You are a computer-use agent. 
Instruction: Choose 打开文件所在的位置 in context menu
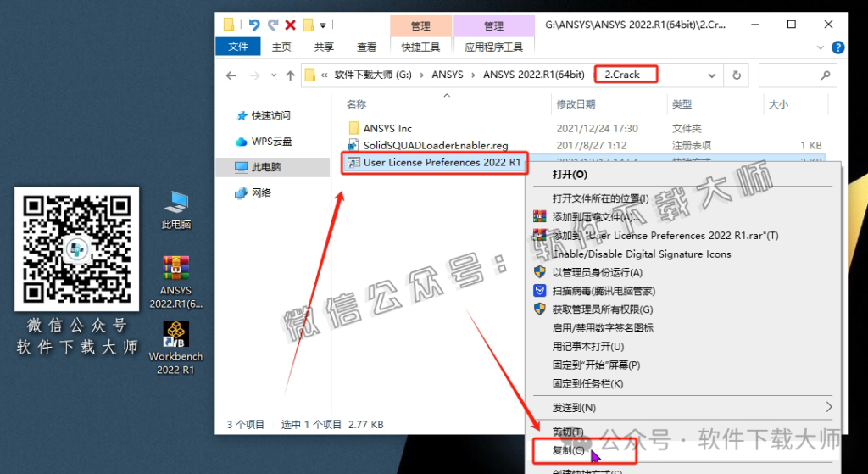[601, 198]
